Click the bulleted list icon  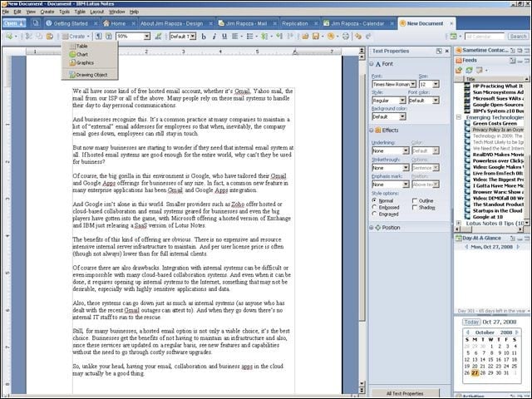(x=249, y=37)
